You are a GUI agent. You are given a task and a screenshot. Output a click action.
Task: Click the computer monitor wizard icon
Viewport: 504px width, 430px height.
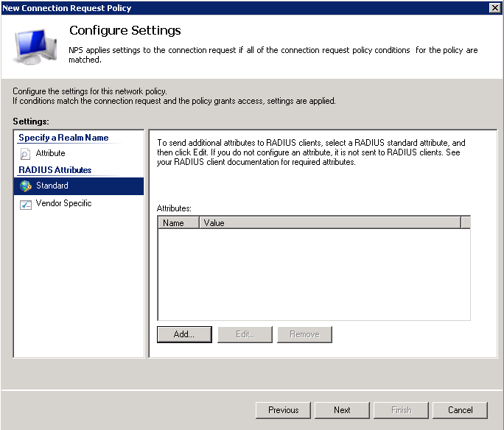(x=35, y=46)
